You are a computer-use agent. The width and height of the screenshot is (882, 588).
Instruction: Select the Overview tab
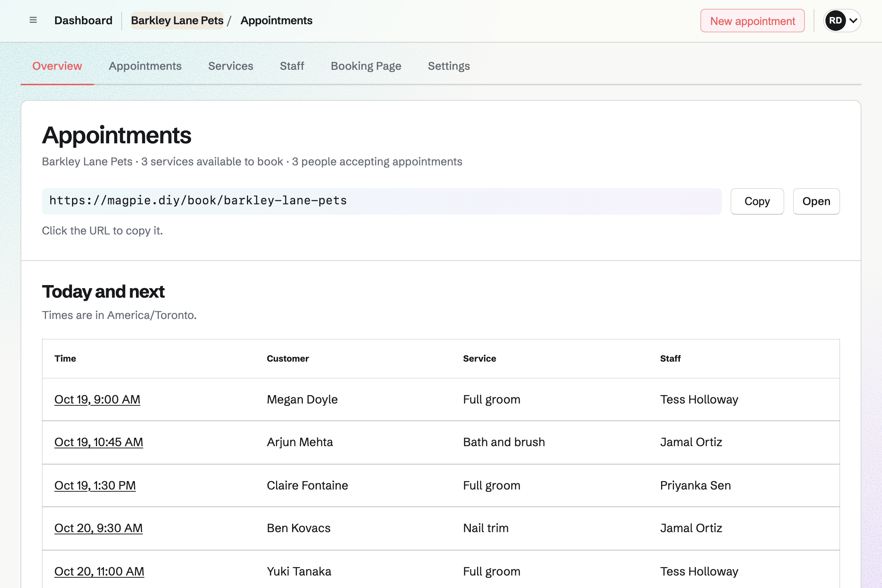point(57,66)
